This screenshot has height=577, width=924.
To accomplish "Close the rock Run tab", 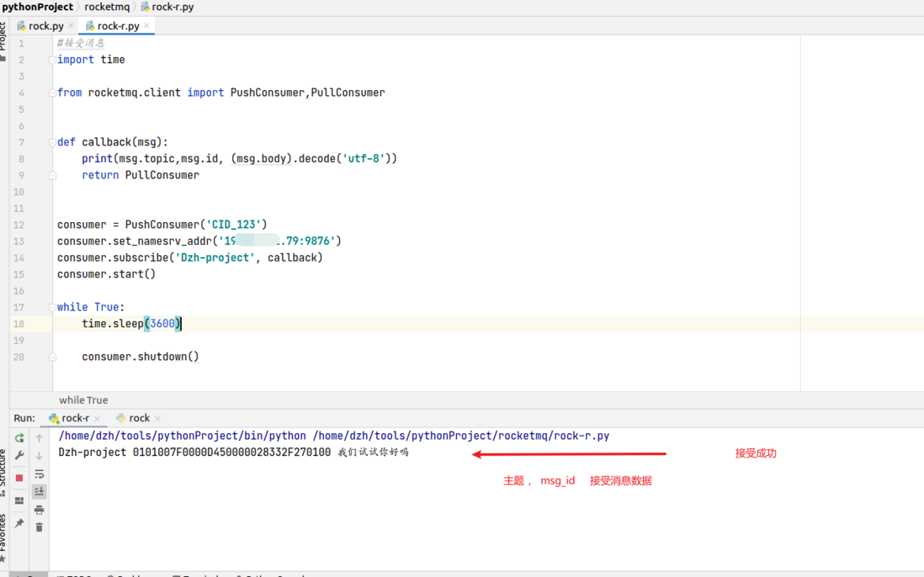I will tap(157, 419).
